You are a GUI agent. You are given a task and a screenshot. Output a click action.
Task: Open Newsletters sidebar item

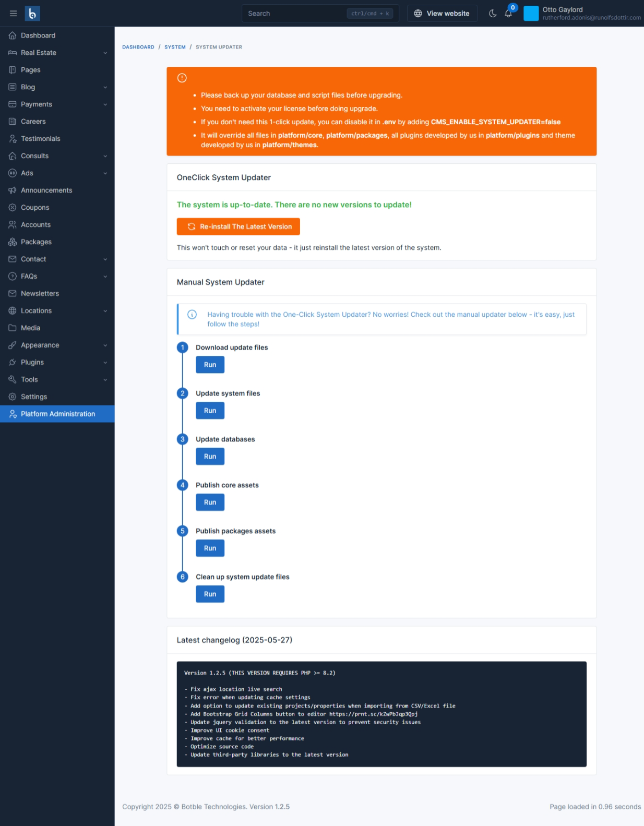click(57, 294)
